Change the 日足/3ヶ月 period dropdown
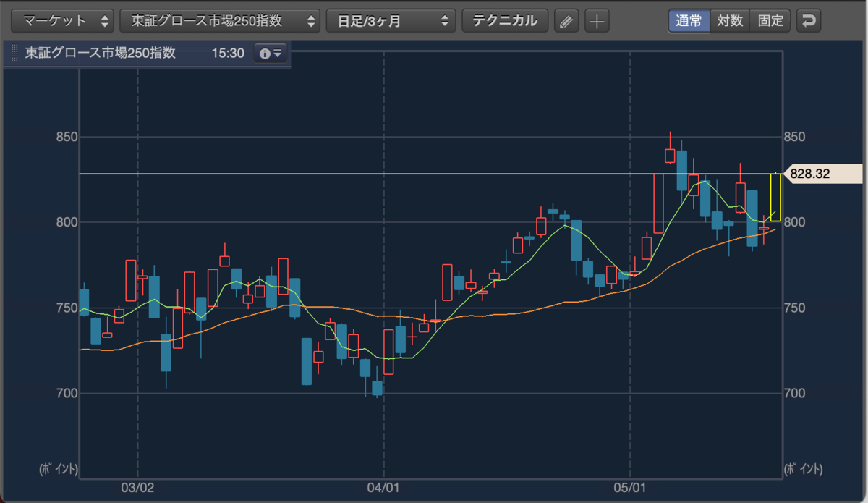The image size is (868, 503). pyautogui.click(x=391, y=20)
